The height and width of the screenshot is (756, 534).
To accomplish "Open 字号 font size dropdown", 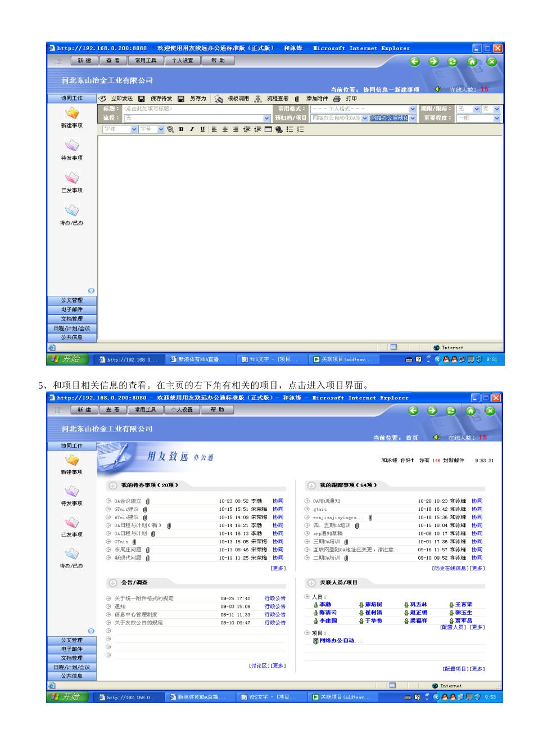I will pos(152,129).
